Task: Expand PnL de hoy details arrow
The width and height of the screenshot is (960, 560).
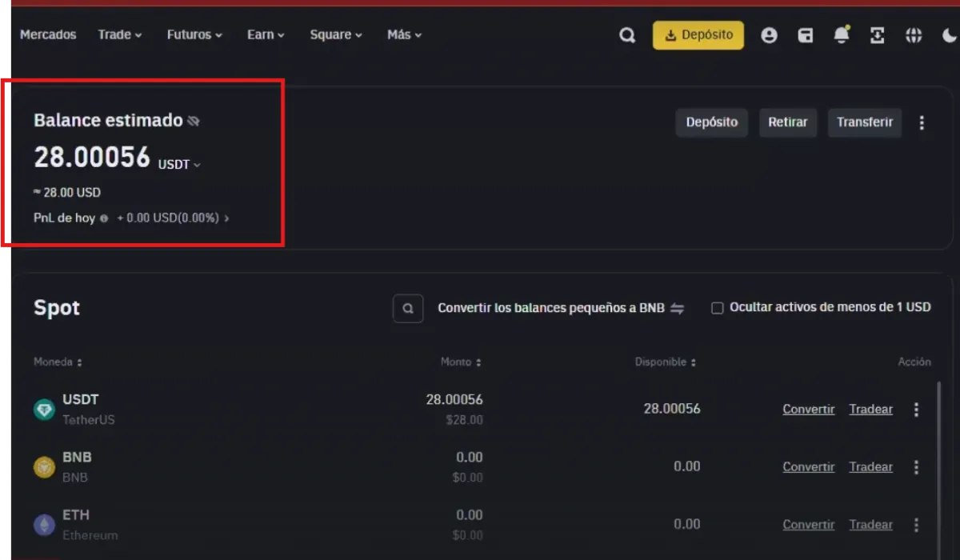Action: [227, 218]
